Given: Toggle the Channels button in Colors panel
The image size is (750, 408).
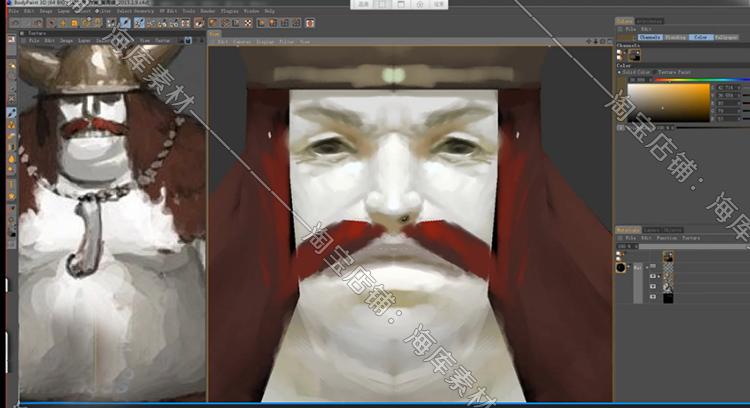Looking at the screenshot, I should click(x=650, y=37).
